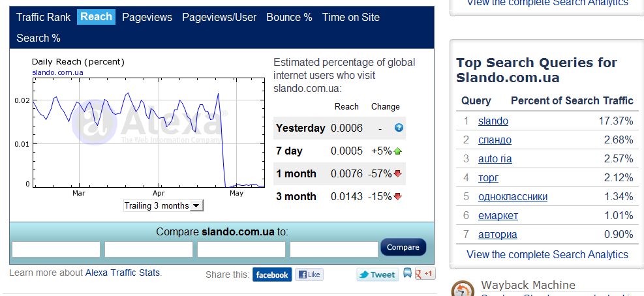This screenshot has height=296, width=644.
Task: Switch to the Traffic Rank tab
Action: click(x=43, y=17)
